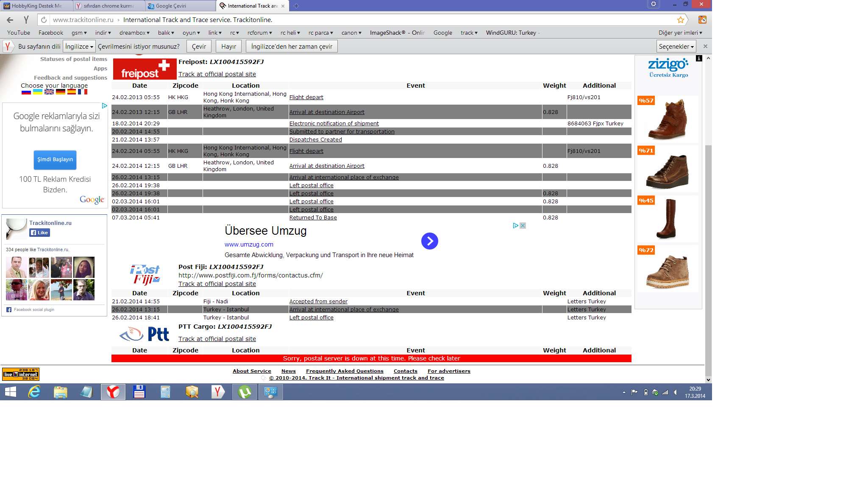
Task: Open Frequently Asked Questions link
Action: (x=345, y=371)
